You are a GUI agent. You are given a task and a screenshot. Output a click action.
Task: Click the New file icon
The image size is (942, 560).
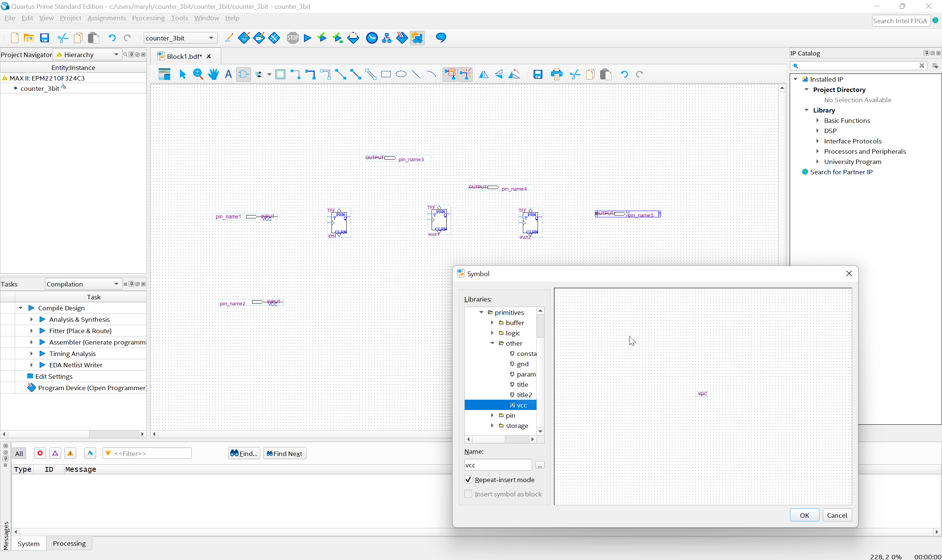pos(15,38)
